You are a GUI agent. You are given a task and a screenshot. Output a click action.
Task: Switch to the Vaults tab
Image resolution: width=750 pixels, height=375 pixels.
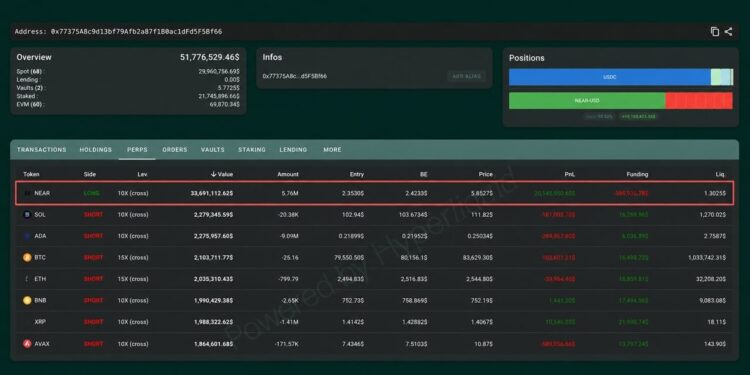click(213, 150)
